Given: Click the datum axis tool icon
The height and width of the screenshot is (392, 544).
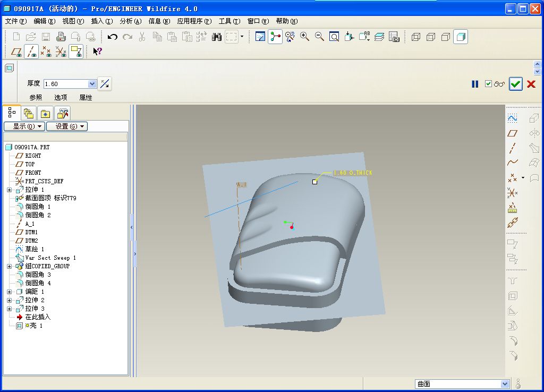Looking at the screenshot, I should pyautogui.click(x=513, y=148).
